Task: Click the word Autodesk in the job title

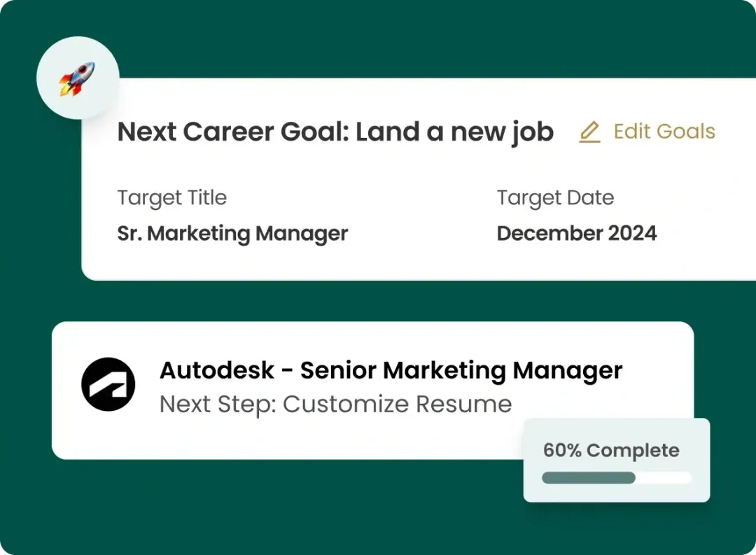Action: (x=217, y=370)
